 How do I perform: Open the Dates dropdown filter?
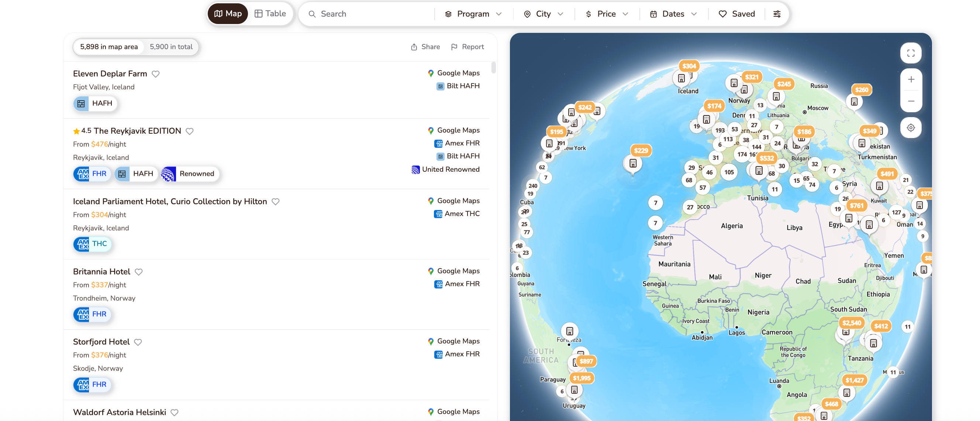673,14
